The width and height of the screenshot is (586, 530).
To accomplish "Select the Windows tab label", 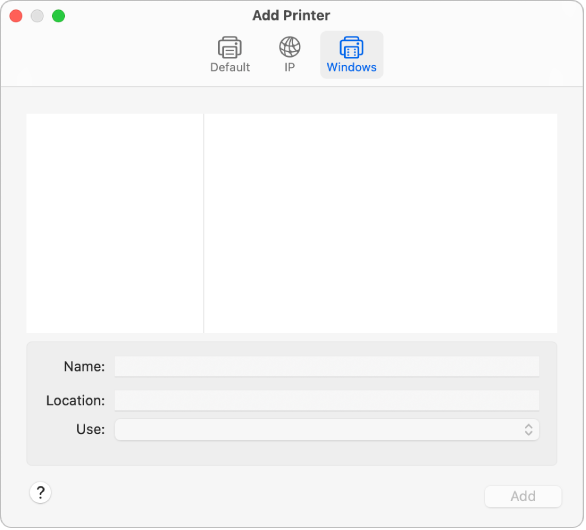I will (x=351, y=67).
